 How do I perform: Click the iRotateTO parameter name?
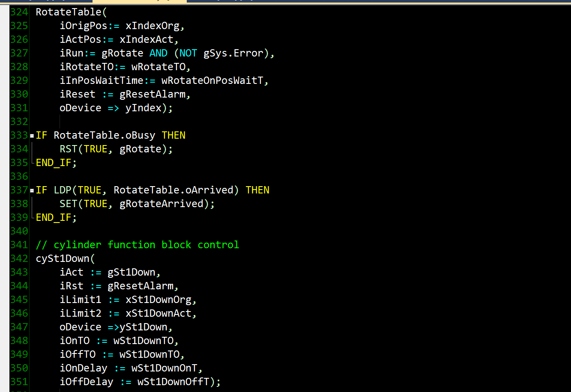point(87,67)
